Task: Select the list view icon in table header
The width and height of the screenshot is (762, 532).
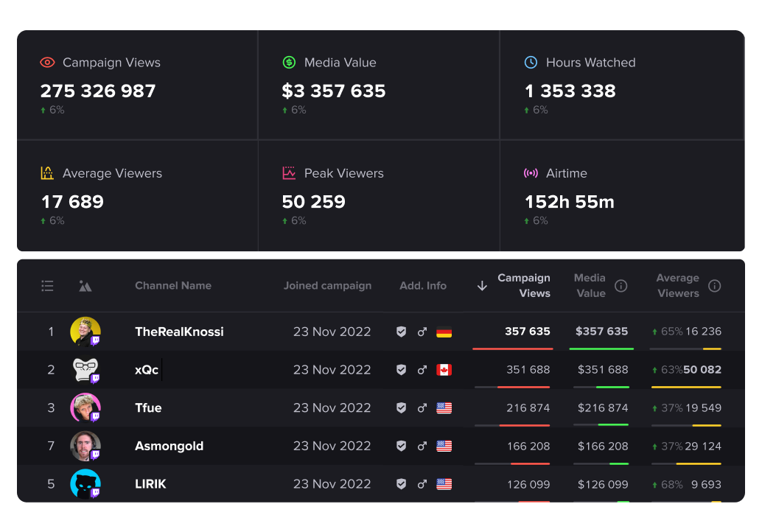Action: tap(47, 286)
